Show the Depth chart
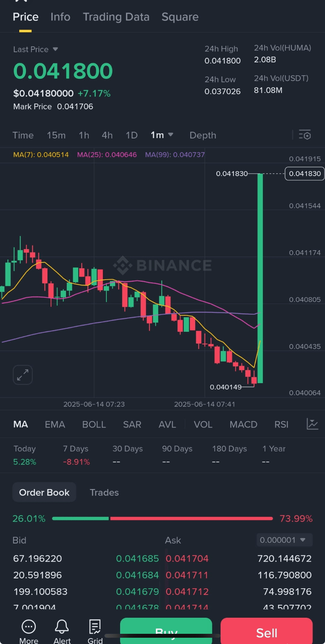 coord(203,135)
